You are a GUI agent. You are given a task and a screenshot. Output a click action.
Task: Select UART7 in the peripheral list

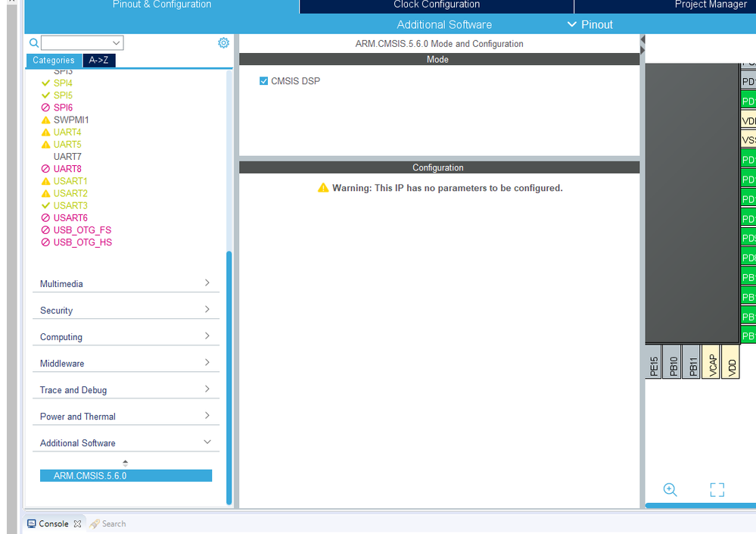67,157
